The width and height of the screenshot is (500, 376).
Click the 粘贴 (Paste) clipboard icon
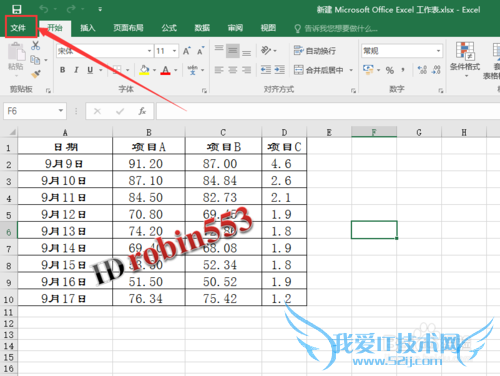click(x=16, y=53)
